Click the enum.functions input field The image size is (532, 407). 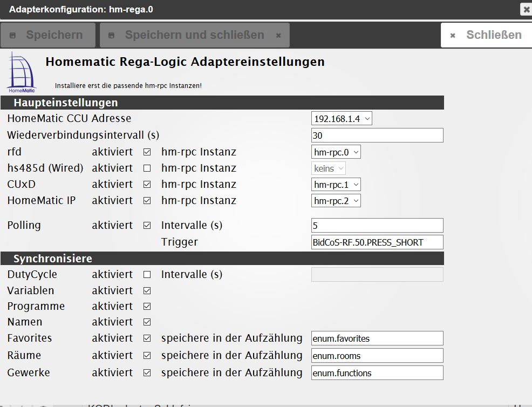point(377,373)
